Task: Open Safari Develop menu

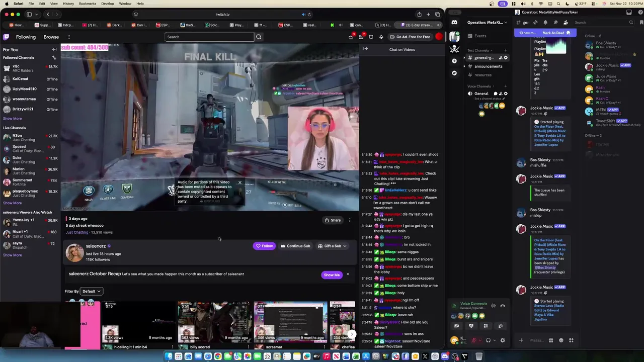Action: pos(108,4)
